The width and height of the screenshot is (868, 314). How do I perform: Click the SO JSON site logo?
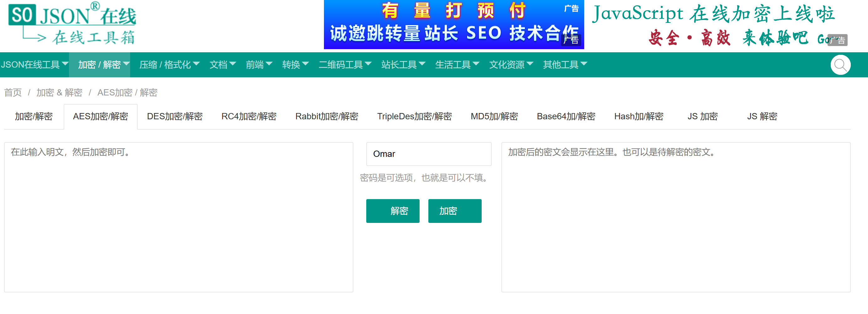click(x=72, y=23)
